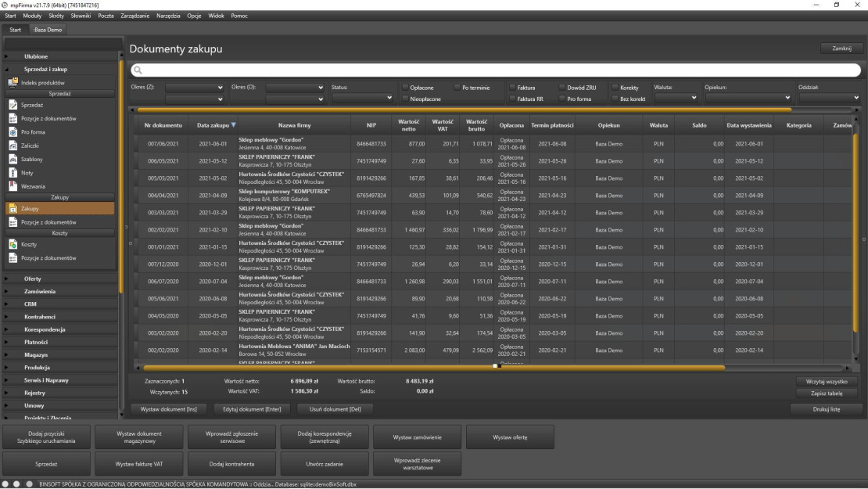The height and width of the screenshot is (489, 868).
Task: Open Pro forma sidebar icon
Action: point(13,131)
